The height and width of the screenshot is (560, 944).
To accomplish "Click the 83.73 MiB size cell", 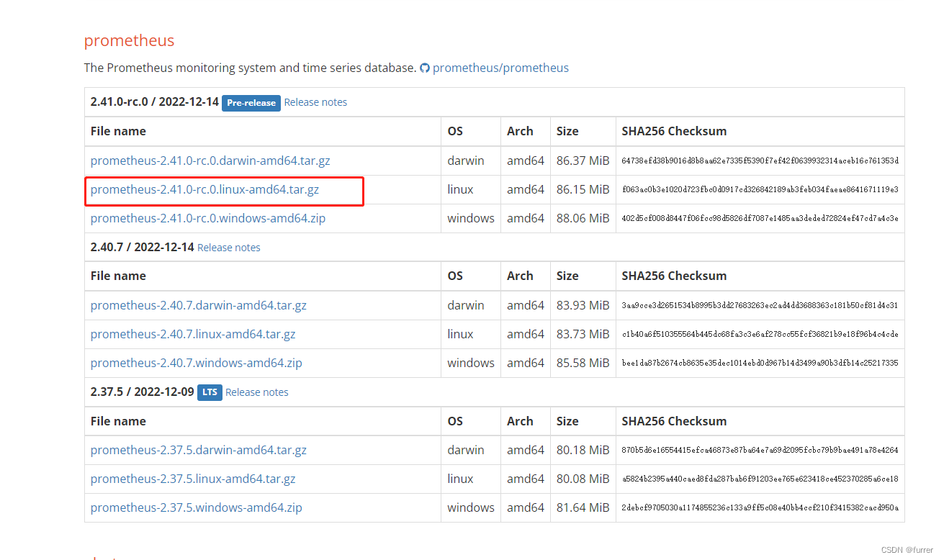I will (583, 334).
